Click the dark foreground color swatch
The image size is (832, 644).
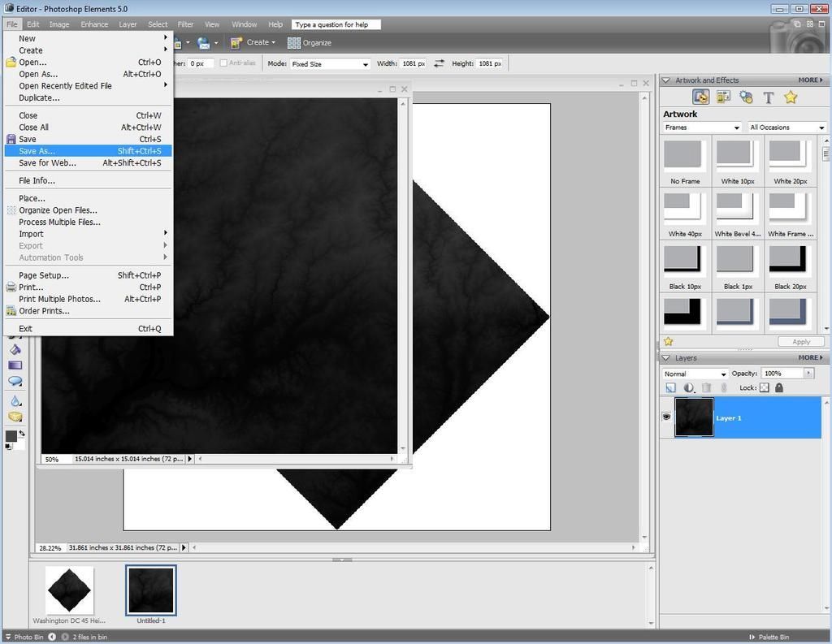(11, 436)
